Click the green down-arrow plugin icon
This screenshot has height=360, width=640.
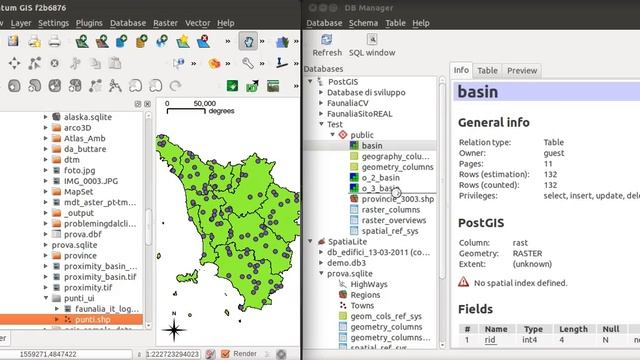[232, 86]
